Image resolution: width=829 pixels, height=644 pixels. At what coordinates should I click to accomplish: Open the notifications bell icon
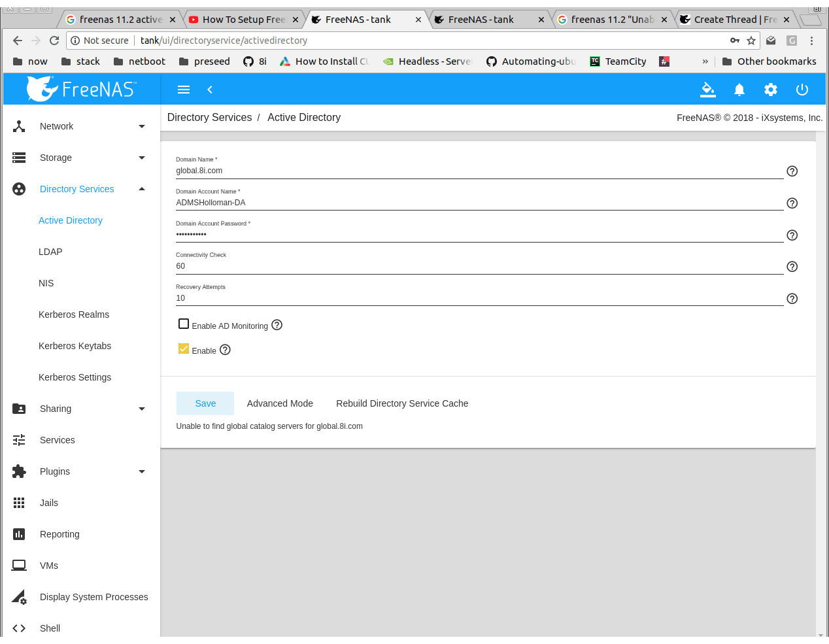[739, 90]
